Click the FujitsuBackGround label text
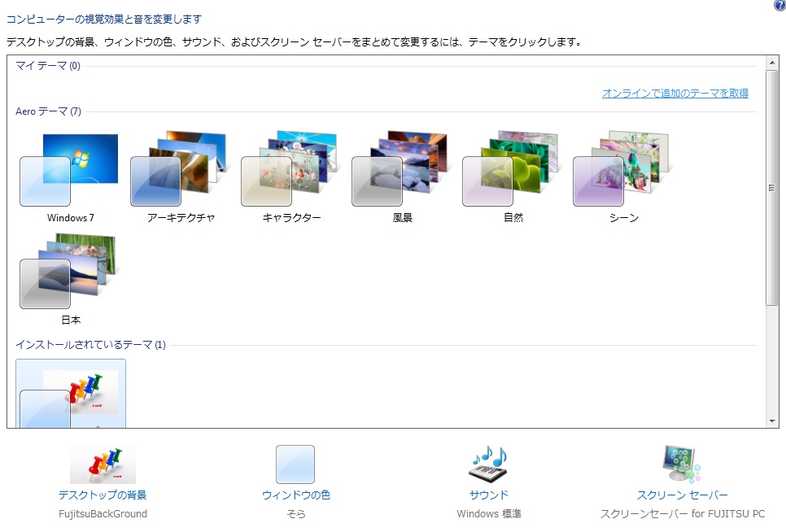Screen dimensions: 786x532 click(103, 514)
